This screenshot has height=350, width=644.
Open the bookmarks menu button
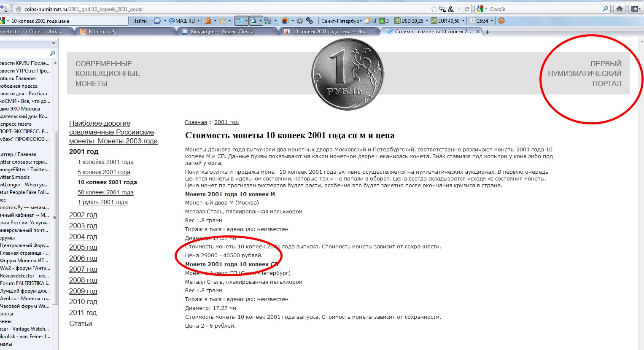(x=636, y=9)
